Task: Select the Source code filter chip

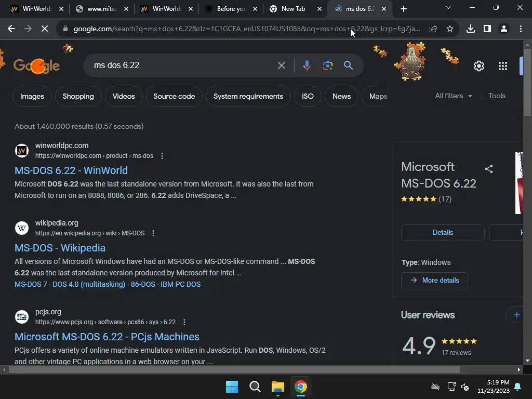Action: point(174,96)
